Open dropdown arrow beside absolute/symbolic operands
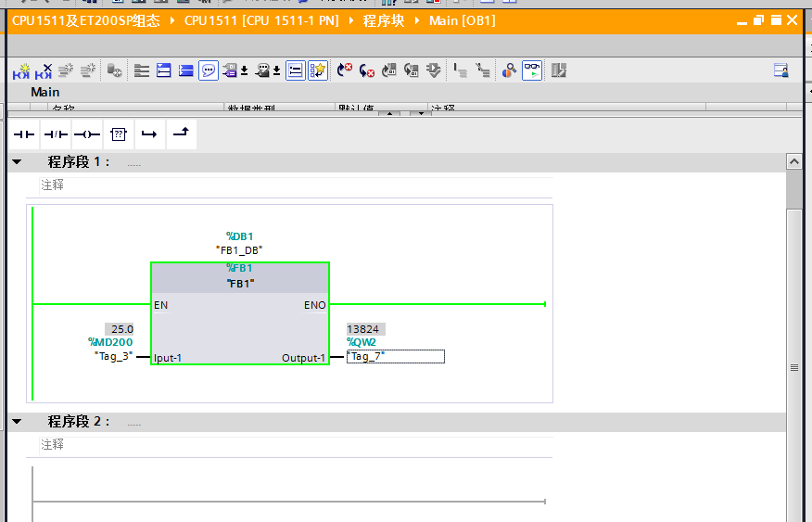Viewport: 812px width, 522px height. click(x=244, y=70)
